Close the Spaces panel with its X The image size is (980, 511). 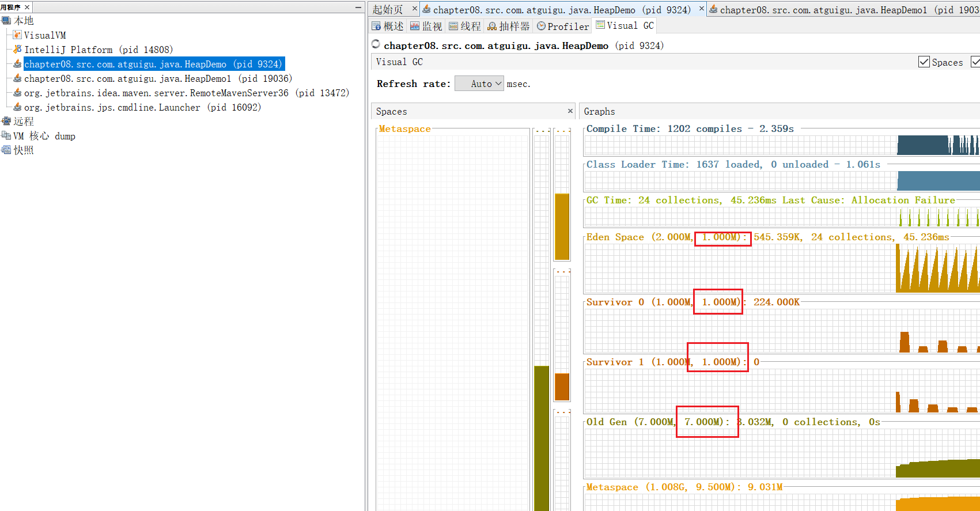(570, 111)
